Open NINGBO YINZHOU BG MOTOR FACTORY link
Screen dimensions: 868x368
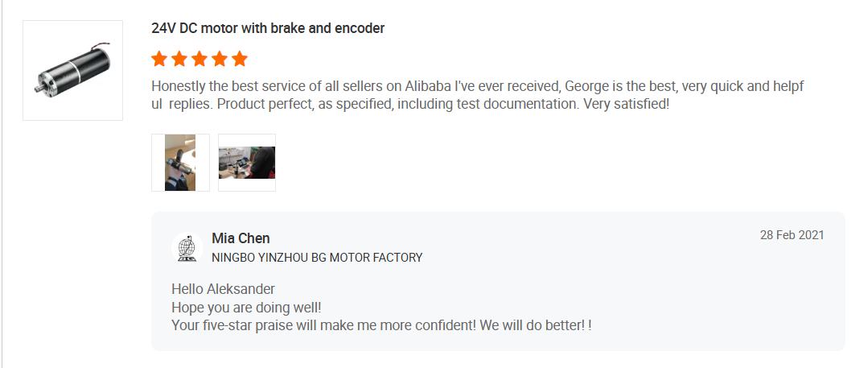click(317, 258)
